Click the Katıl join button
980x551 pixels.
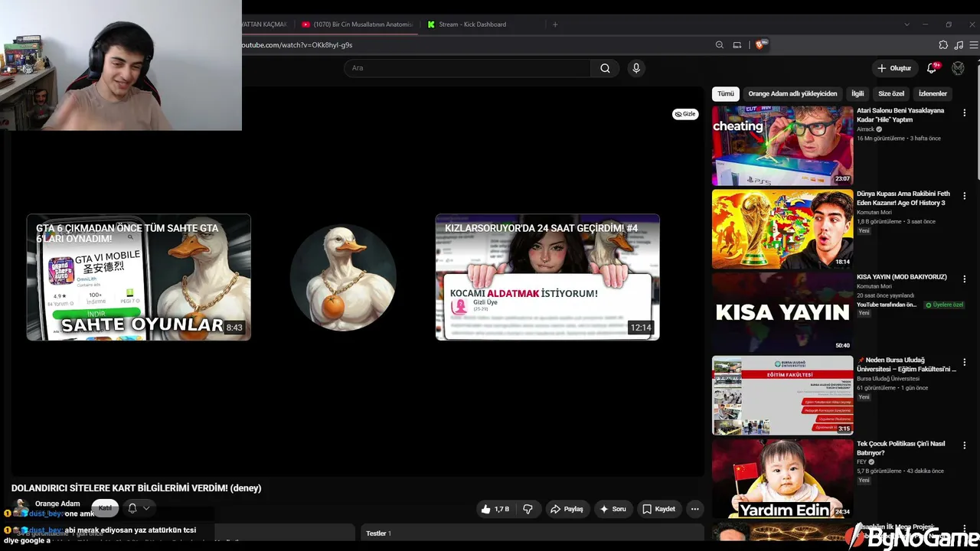[105, 508]
